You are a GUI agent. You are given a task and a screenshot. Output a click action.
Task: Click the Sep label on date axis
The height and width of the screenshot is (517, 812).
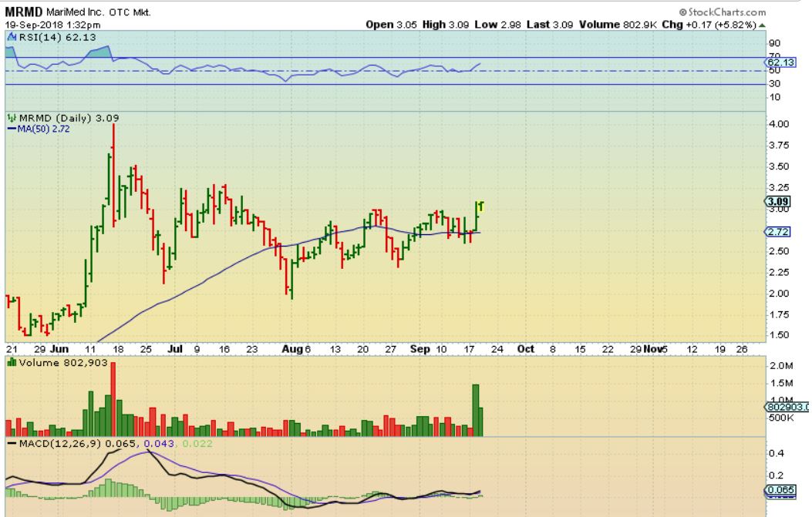(x=420, y=348)
